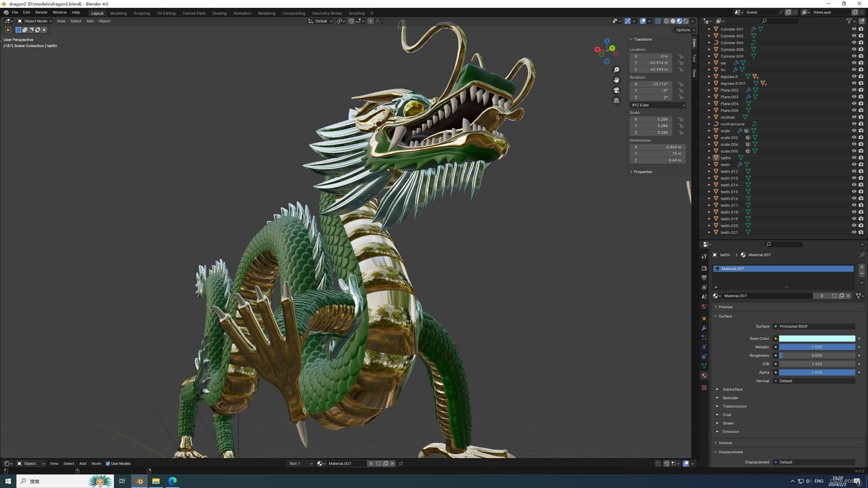
Task: Lock the Rotation X value
Action: point(681,84)
